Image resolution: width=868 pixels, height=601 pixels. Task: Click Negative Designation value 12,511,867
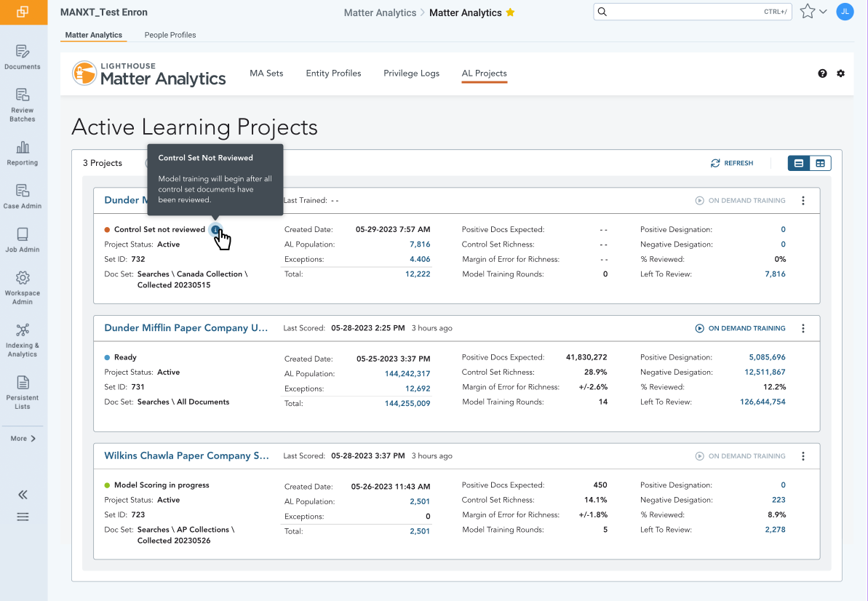[765, 373]
